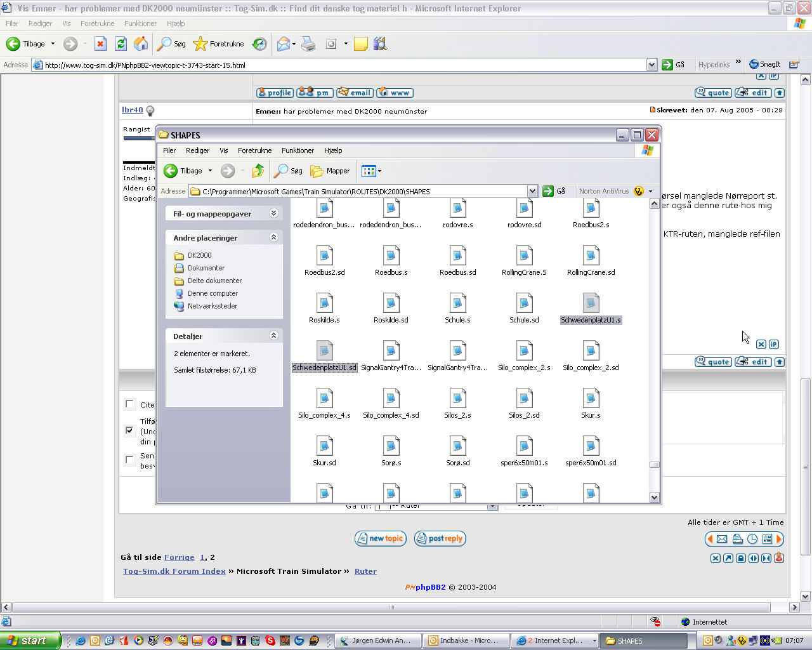Click the Internet Explorer Home button
The width and height of the screenshot is (812, 650).
pos(141,44)
